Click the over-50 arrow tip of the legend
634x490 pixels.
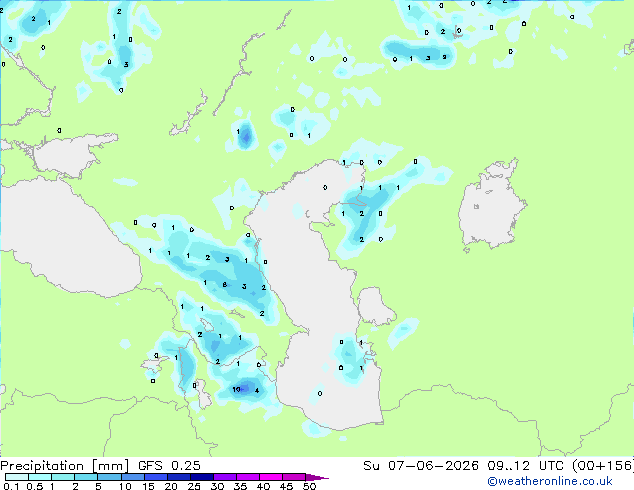pyautogui.click(x=317, y=477)
